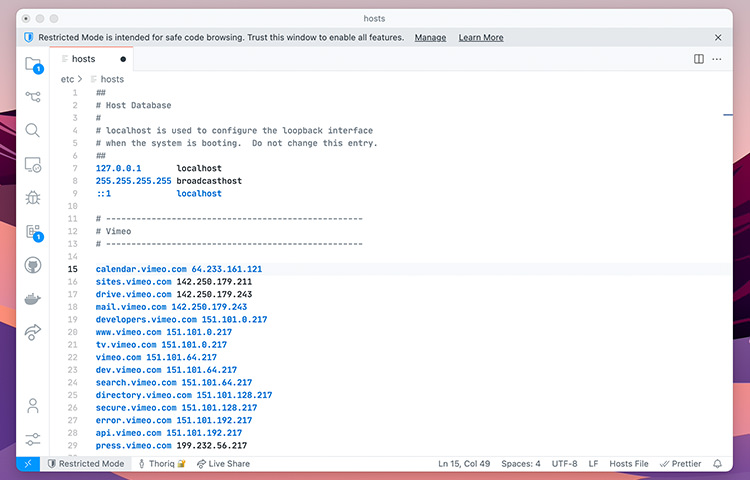750x480 pixels.
Task: Open the Hosts File language mode selector
Action: [629, 463]
